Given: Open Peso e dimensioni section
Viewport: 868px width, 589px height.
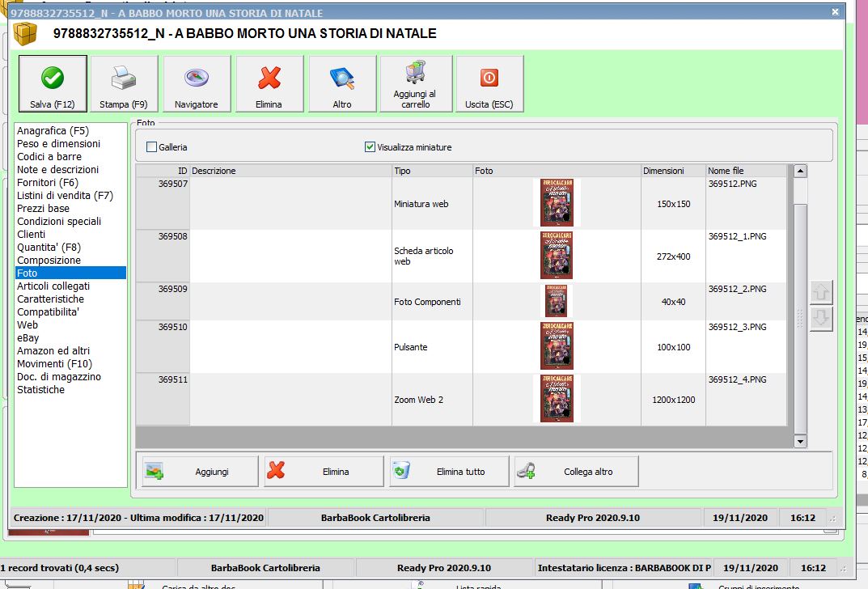Looking at the screenshot, I should tap(59, 143).
